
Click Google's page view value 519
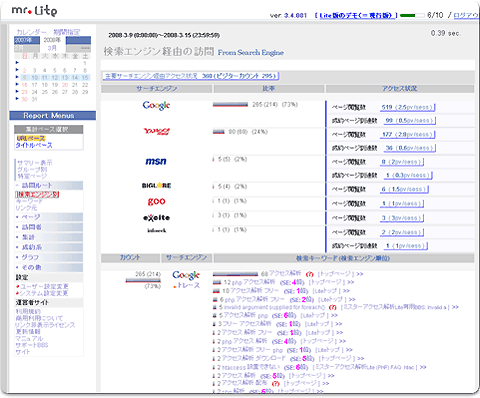(407, 107)
